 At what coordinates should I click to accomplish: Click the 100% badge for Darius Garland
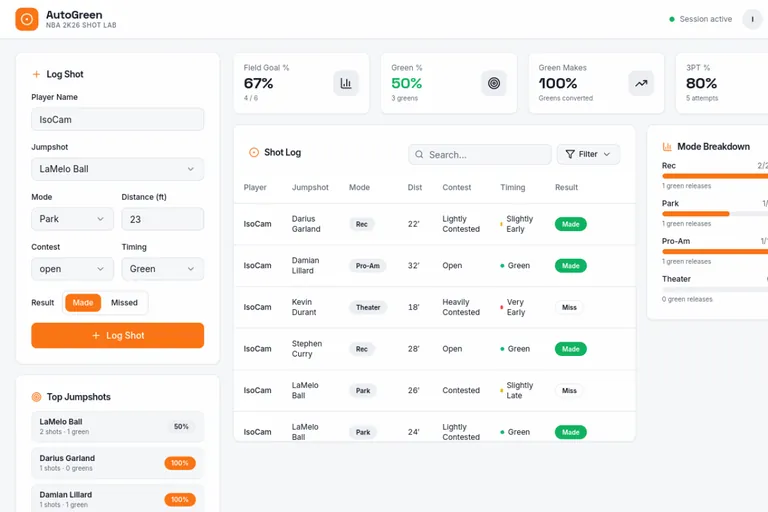click(x=180, y=463)
